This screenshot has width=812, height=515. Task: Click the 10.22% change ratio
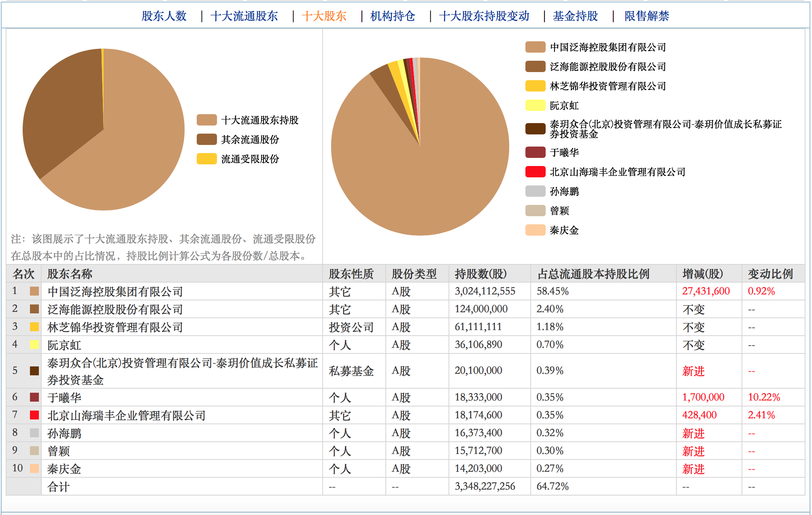pyautogui.click(x=764, y=397)
